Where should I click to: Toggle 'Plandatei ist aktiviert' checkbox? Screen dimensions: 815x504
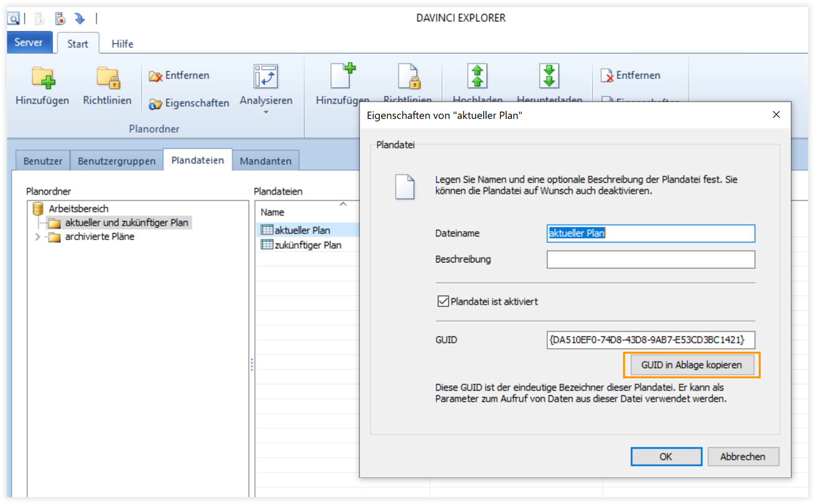point(443,301)
